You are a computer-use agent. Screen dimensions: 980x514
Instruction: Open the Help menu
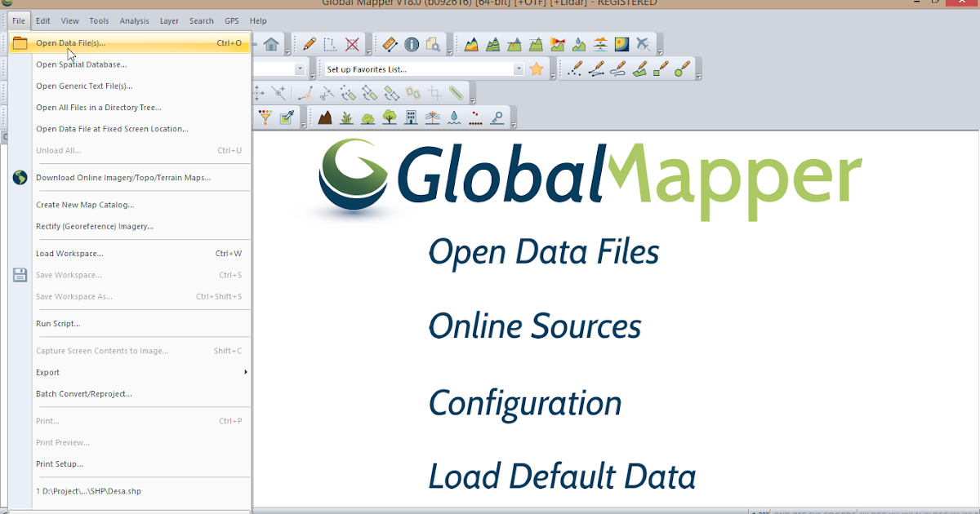click(258, 21)
